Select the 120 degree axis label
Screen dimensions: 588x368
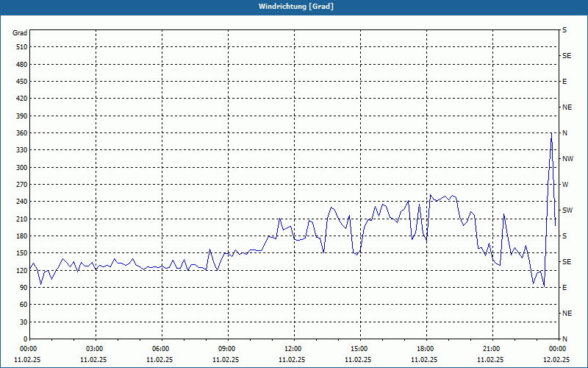pyautogui.click(x=22, y=270)
